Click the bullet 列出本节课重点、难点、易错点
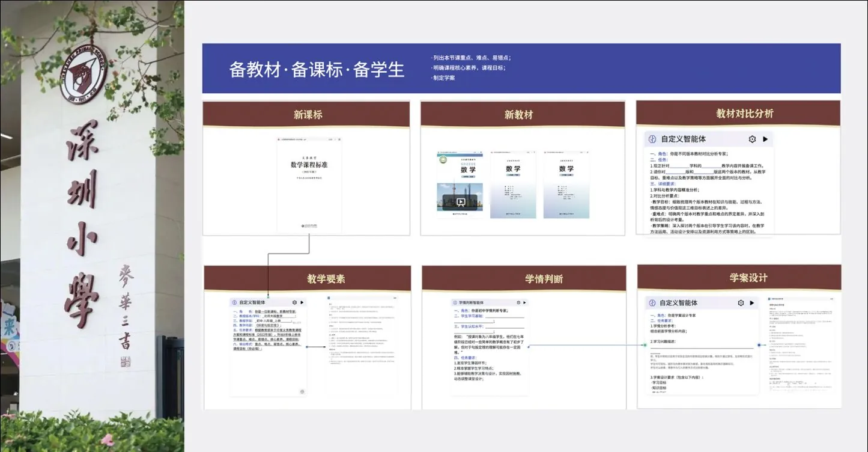Viewport: 868px width, 452px height. [x=471, y=58]
